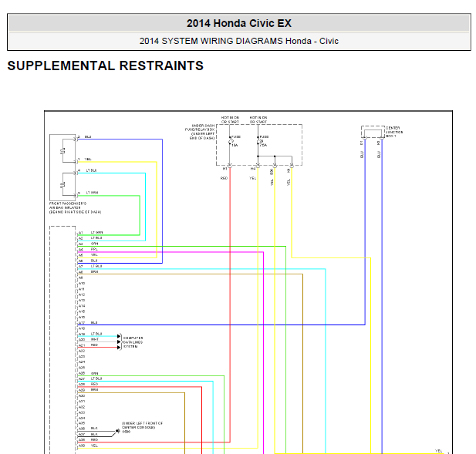Click the empty pin A12 label
476x454 pixels.
tap(82, 294)
